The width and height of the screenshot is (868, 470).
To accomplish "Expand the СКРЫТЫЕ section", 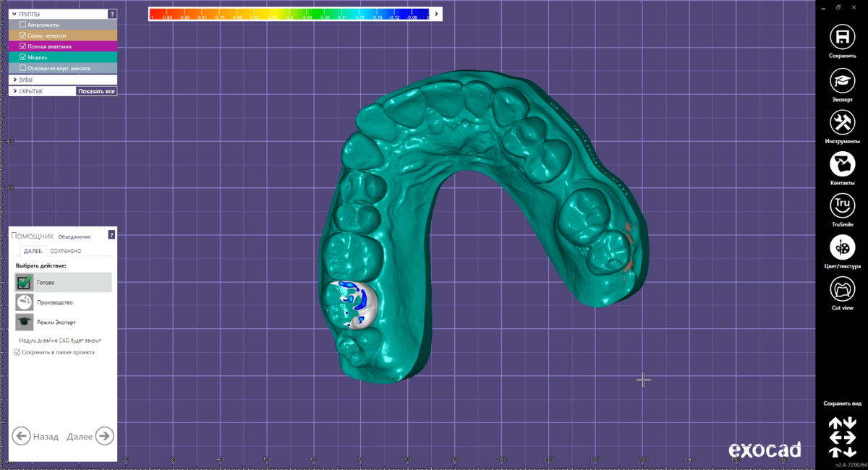I will tap(14, 91).
